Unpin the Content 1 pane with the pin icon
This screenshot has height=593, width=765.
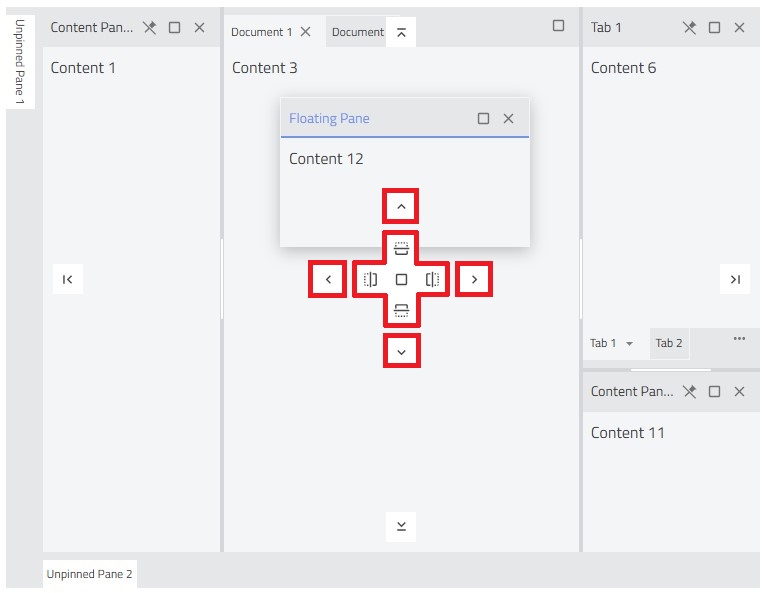(150, 28)
